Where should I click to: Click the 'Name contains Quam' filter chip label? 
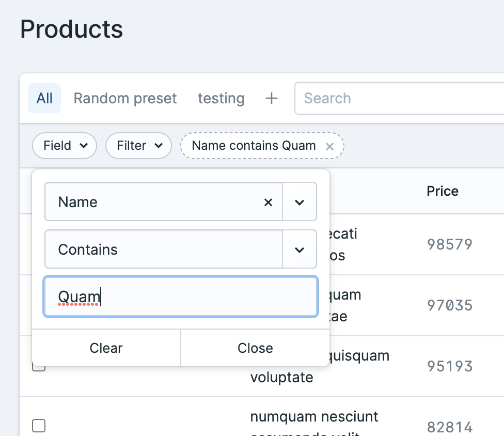click(254, 146)
